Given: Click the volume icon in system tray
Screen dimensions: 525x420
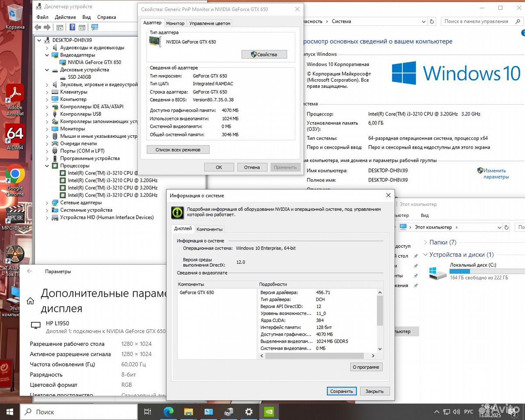Looking at the screenshot, I should (x=457, y=412).
